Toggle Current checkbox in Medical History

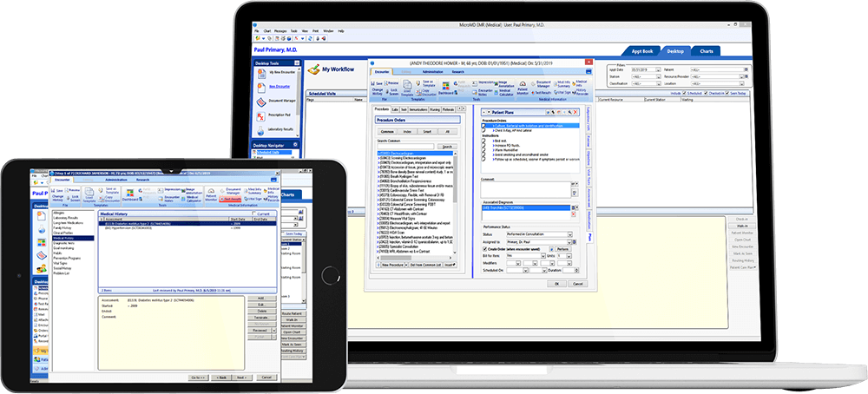click(254, 213)
